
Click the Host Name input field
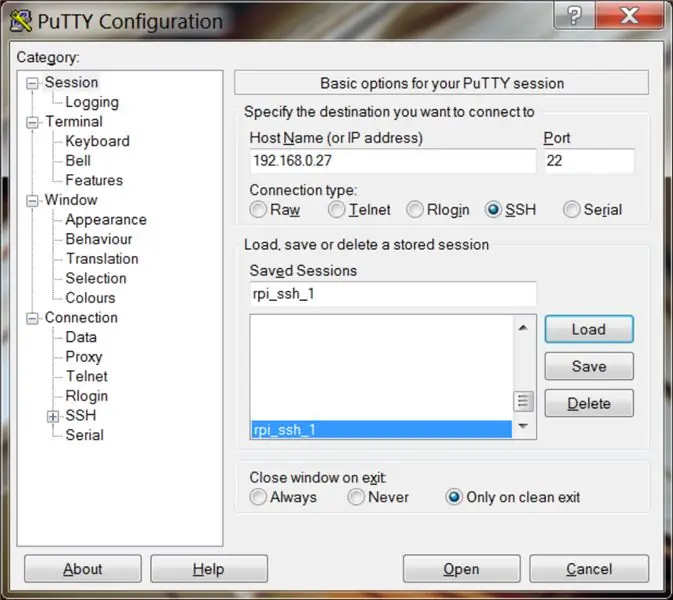[x=393, y=161]
